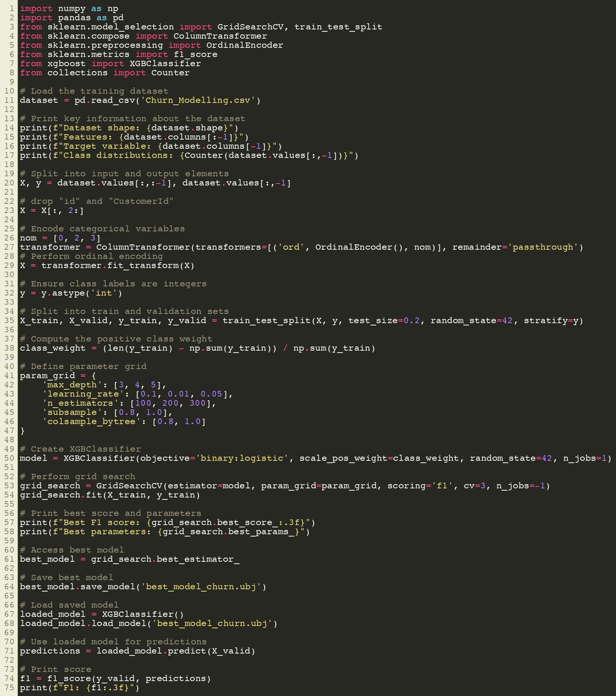Click the 'X = X[:, 2:]' line
This screenshot has width=616, height=696.
coord(52,211)
